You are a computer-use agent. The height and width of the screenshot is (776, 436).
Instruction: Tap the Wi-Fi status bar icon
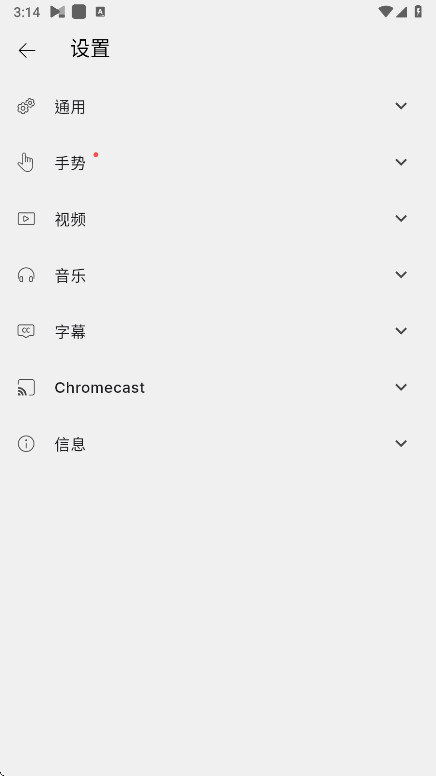pyautogui.click(x=385, y=12)
